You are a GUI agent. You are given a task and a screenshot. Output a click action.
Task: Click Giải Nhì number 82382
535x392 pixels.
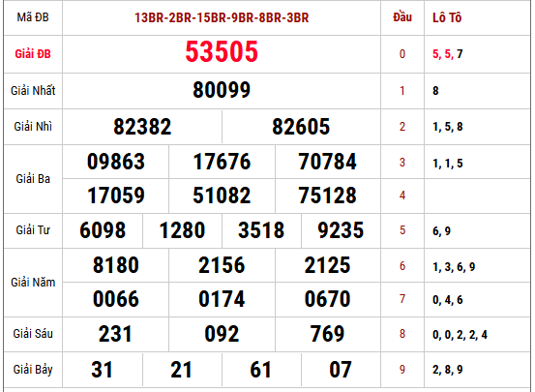pyautogui.click(x=142, y=127)
